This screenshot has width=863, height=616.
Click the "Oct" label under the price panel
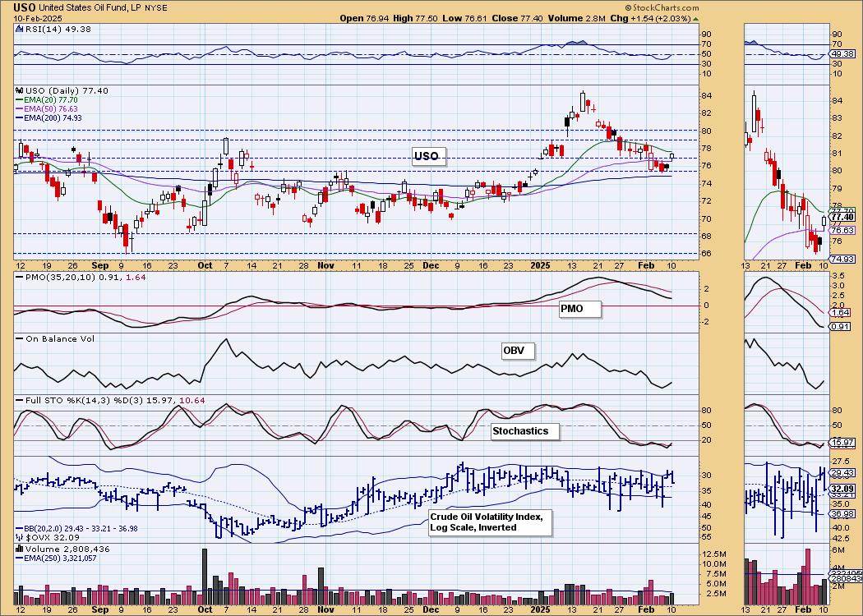point(205,265)
